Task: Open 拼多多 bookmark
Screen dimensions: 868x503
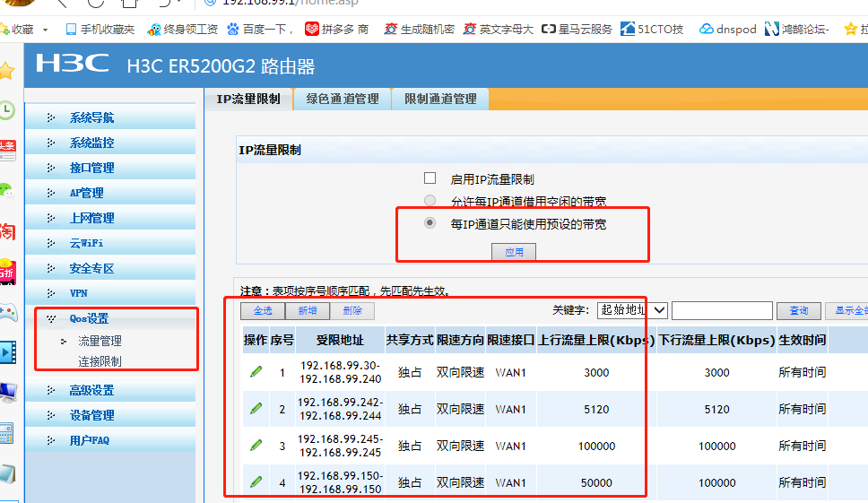Action: [336, 30]
